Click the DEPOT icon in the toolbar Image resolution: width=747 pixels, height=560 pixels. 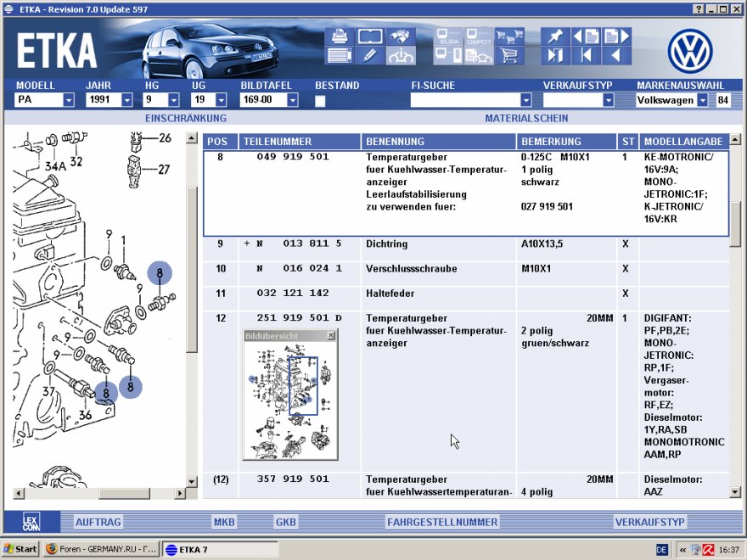[x=479, y=36]
